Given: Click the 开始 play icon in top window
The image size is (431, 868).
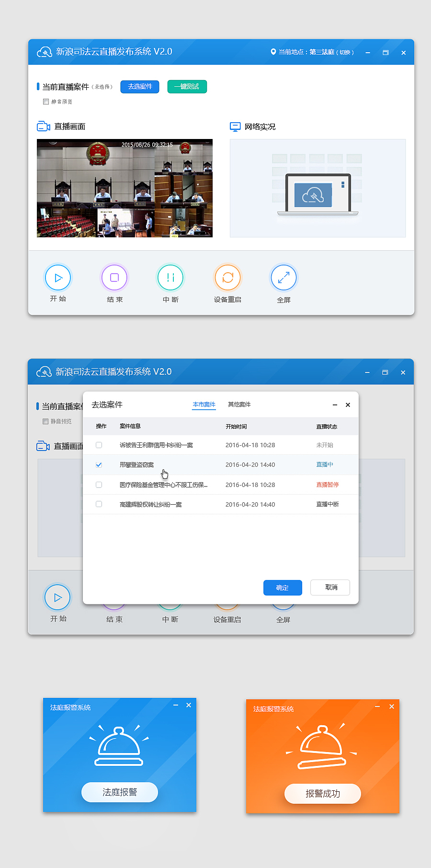Looking at the screenshot, I should coord(58,278).
